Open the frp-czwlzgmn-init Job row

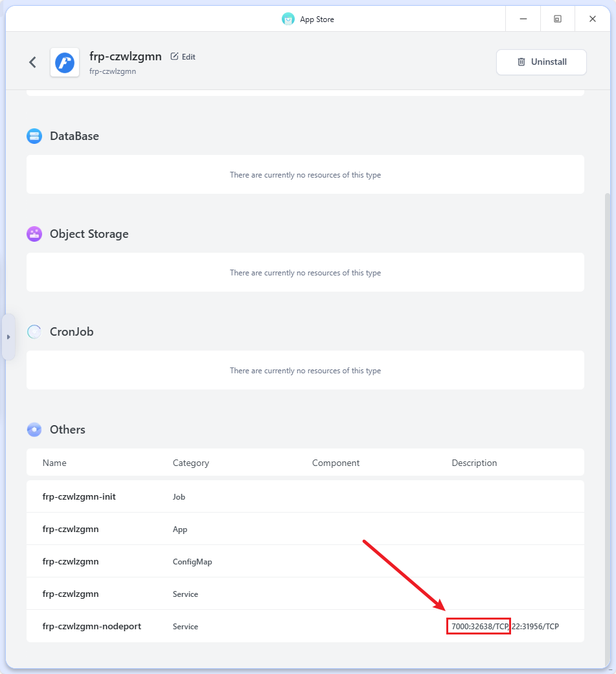coord(79,496)
